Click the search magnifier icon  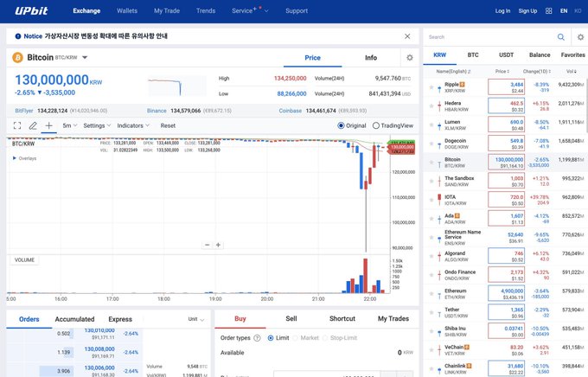pos(561,37)
